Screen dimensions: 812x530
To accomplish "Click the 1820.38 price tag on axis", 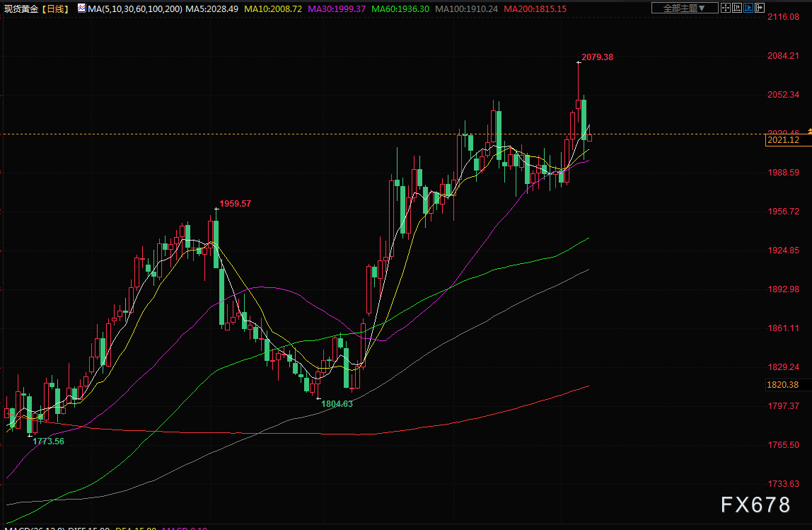I will coord(782,385).
